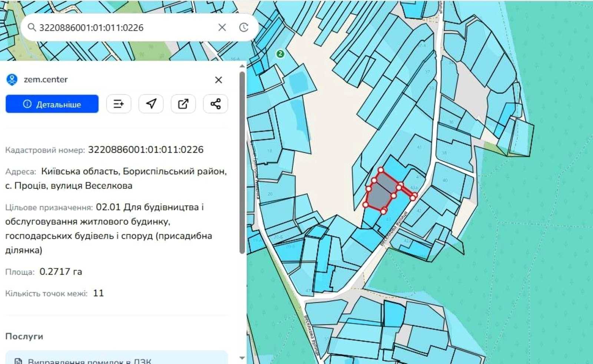Close the zem.center parcel info panel

[218, 80]
